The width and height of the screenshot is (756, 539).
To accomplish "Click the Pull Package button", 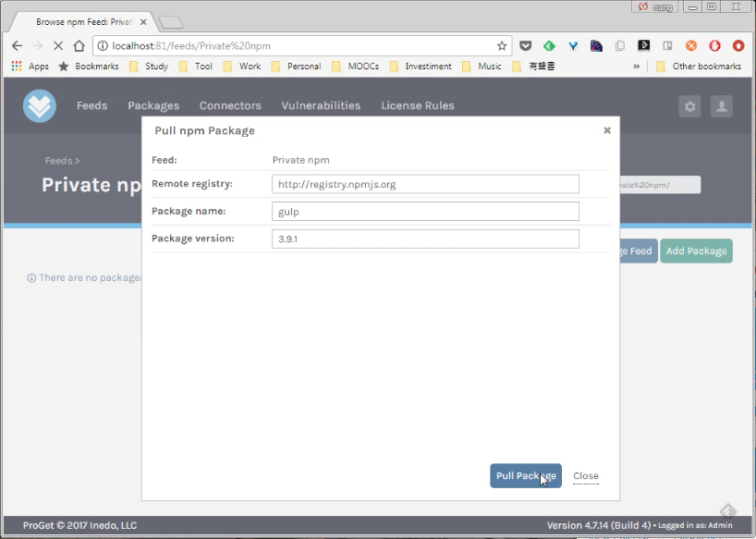I will coord(526,476).
